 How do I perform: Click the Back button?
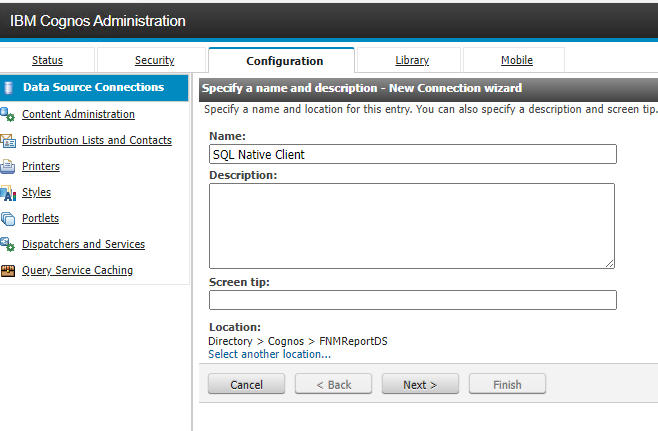[333, 384]
